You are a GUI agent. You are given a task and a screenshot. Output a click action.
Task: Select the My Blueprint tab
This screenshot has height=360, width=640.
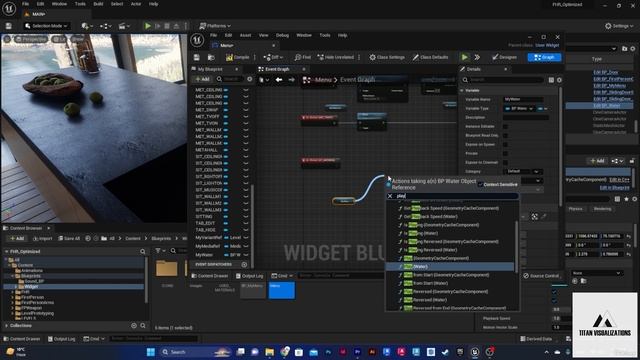pos(210,69)
